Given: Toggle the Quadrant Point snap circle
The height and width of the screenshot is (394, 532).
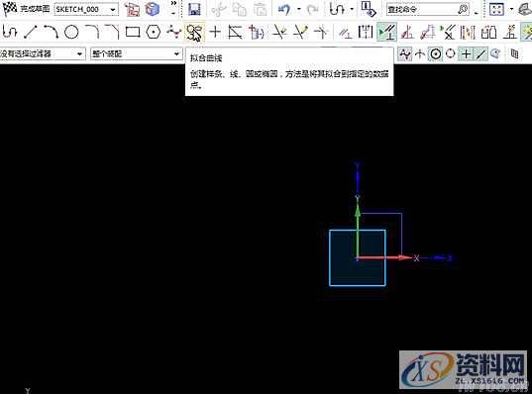Looking at the screenshot, I should pos(451,53).
